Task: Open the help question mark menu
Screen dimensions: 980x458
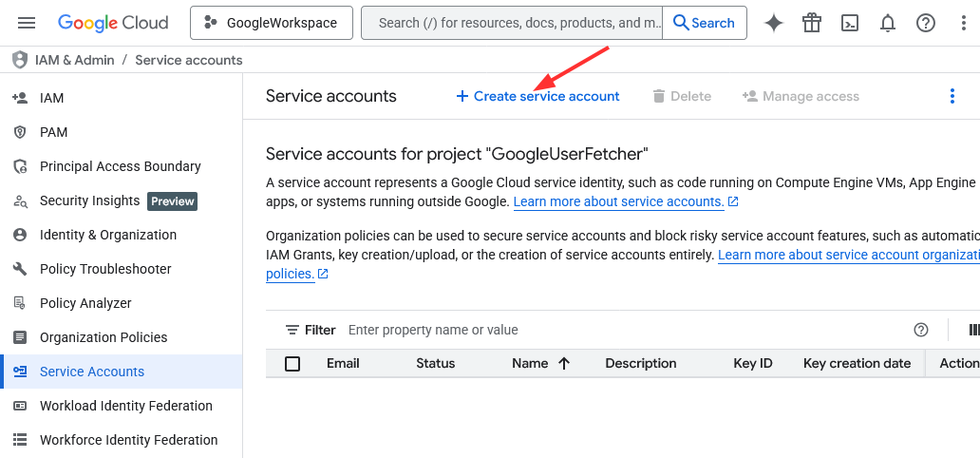Action: (926, 23)
